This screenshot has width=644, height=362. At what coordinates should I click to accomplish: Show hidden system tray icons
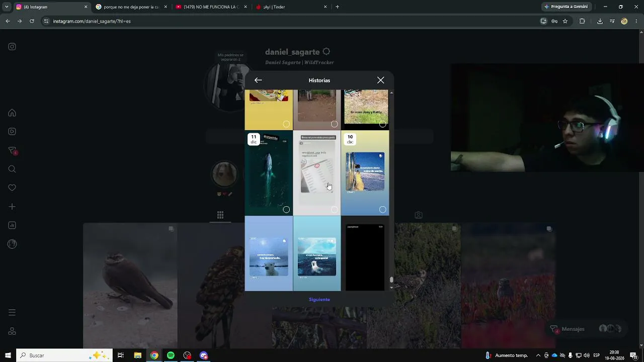pyautogui.click(x=538, y=355)
